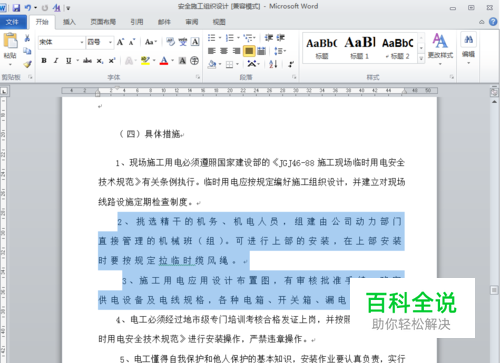
Task: Toggle strikethrough formatting
Action: [87, 61]
